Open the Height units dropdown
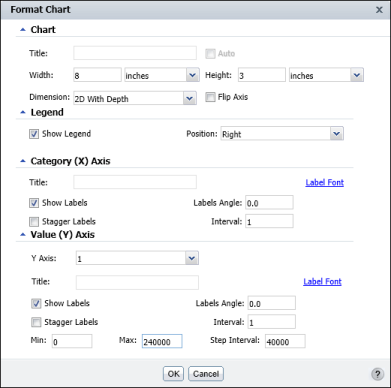 click(326, 75)
